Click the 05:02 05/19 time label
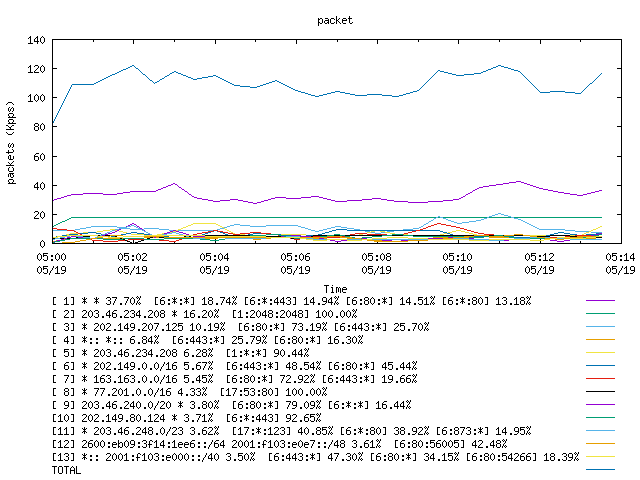 click(x=133, y=264)
